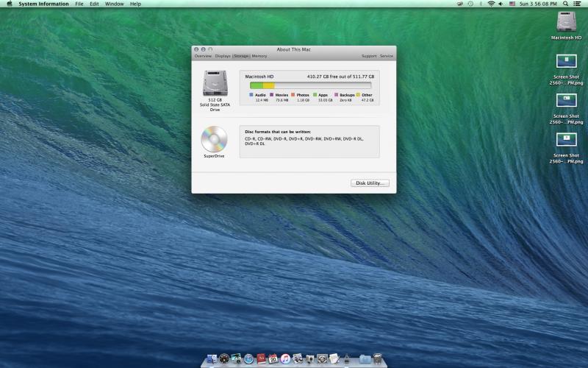Open iPhoto from the Dock
This screenshot has width=588, height=368.
236,358
